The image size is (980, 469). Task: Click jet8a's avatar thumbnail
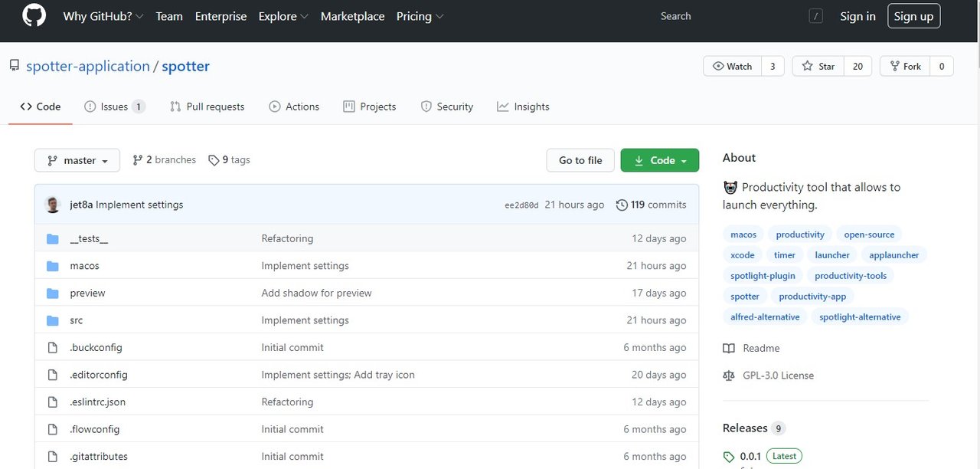(x=53, y=205)
